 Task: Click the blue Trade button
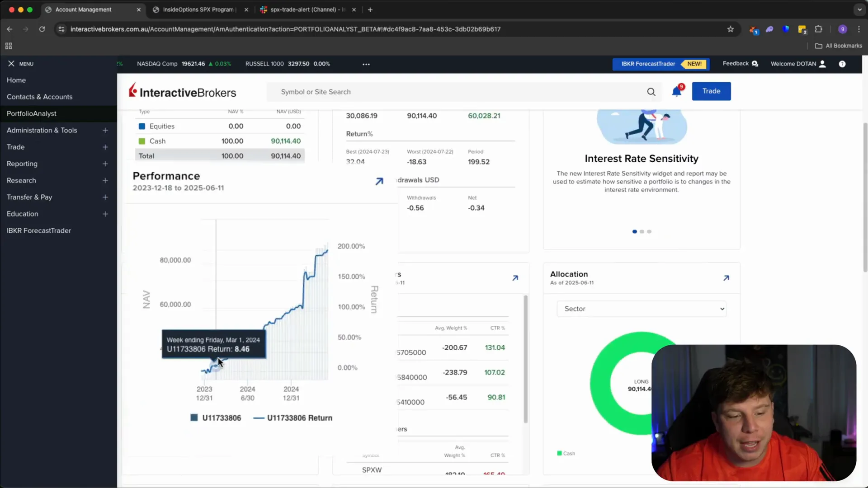click(x=711, y=91)
